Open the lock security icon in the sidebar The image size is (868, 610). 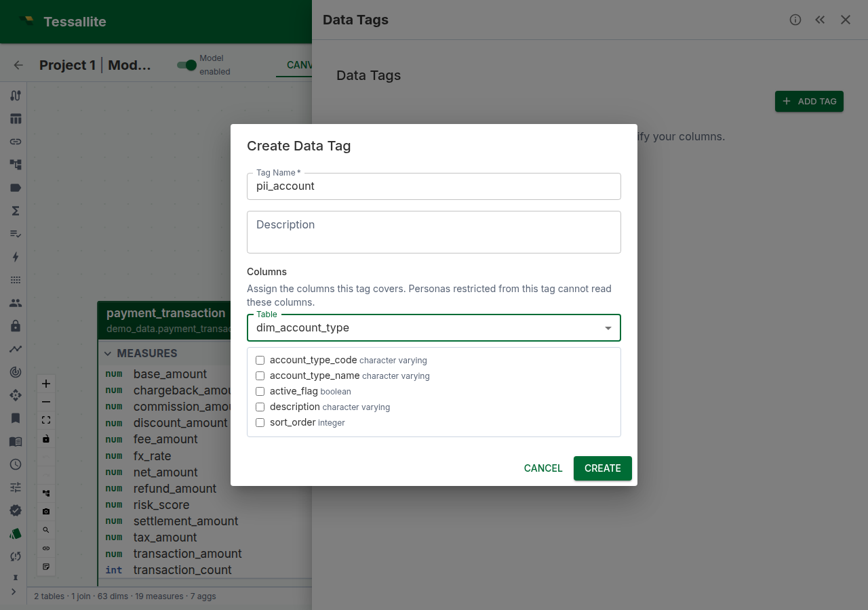(x=16, y=326)
